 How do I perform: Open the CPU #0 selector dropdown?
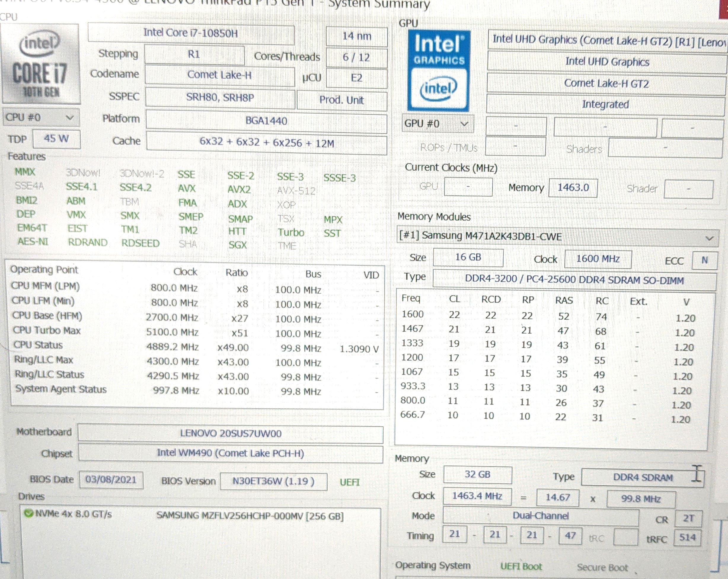click(41, 117)
